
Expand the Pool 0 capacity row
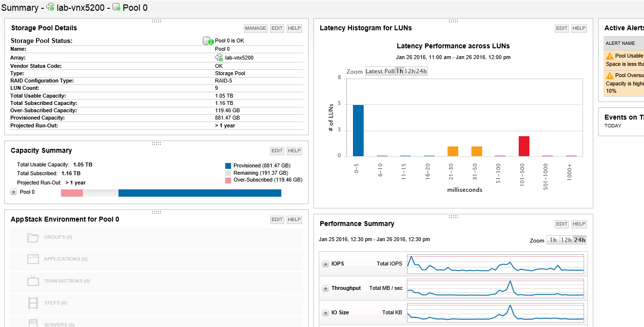14,192
